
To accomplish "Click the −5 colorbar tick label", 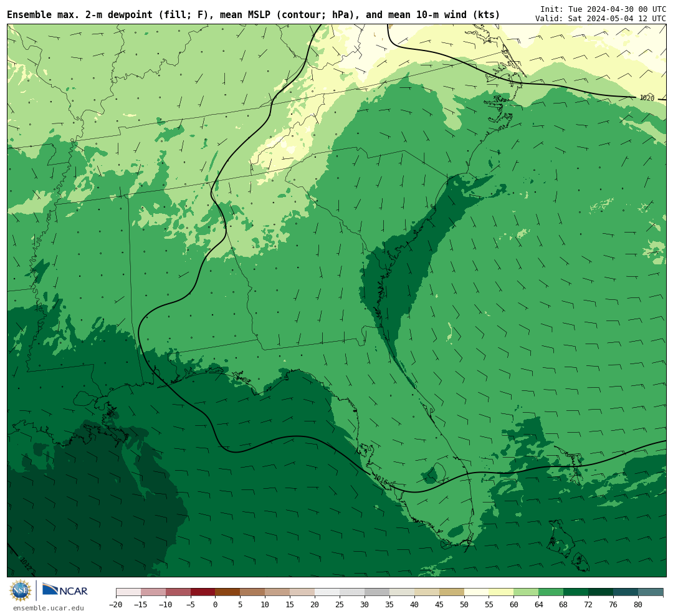I will pos(191,605).
